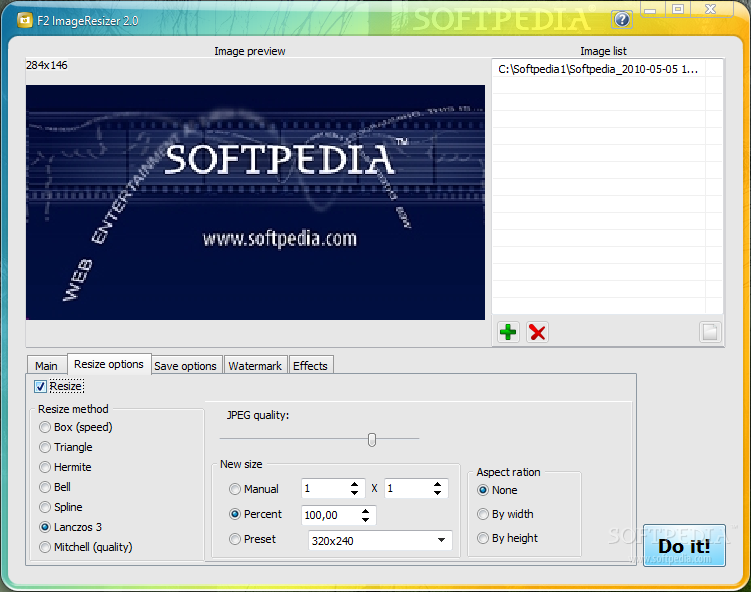
Task: Open the help question mark icon
Action: coord(622,20)
